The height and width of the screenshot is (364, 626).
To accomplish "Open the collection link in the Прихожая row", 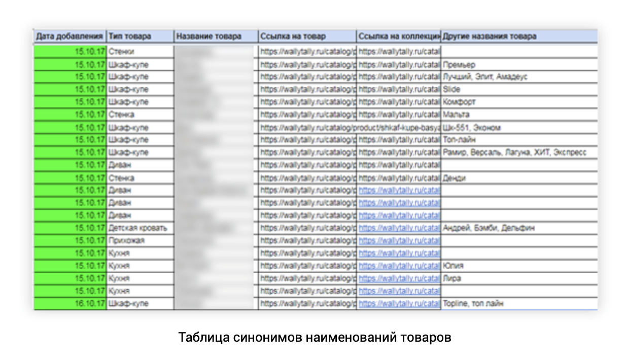I will point(399,241).
